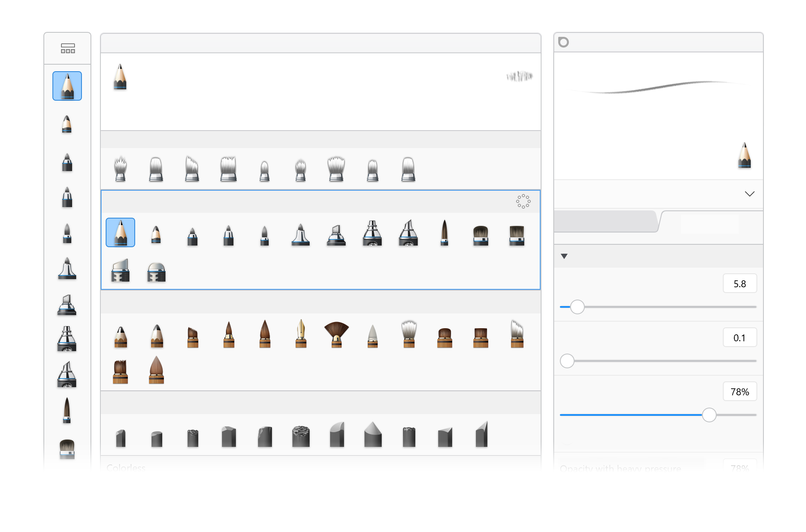Click the 78% opacity slider handle

709,415
